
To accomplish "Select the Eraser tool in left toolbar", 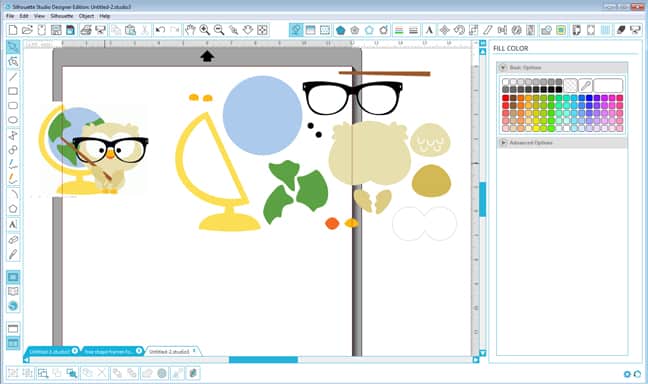I will coord(13,239).
